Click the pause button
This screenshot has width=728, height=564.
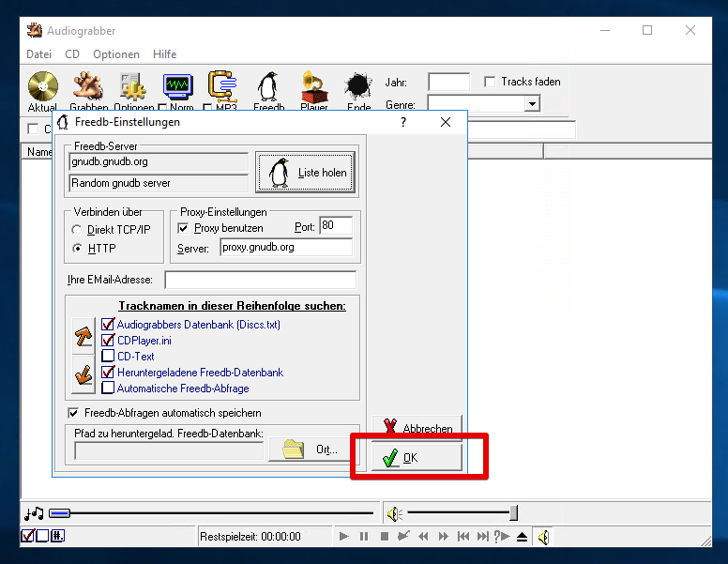coord(364,537)
